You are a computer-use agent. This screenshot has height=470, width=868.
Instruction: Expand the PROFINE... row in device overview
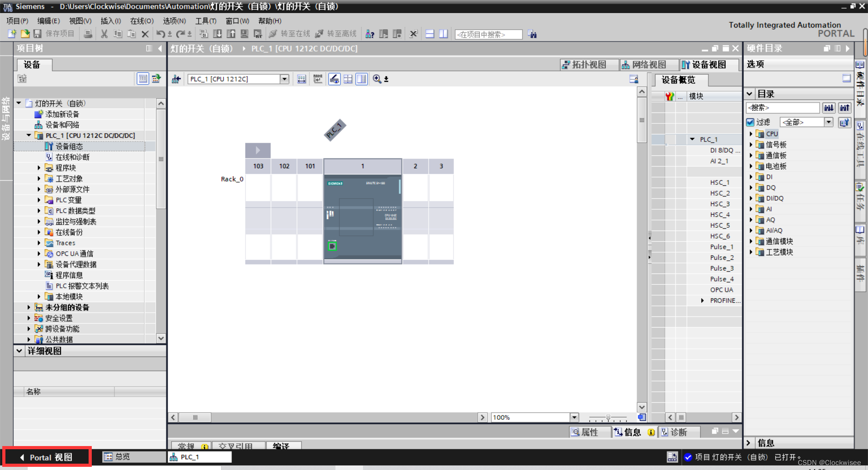[x=702, y=301]
